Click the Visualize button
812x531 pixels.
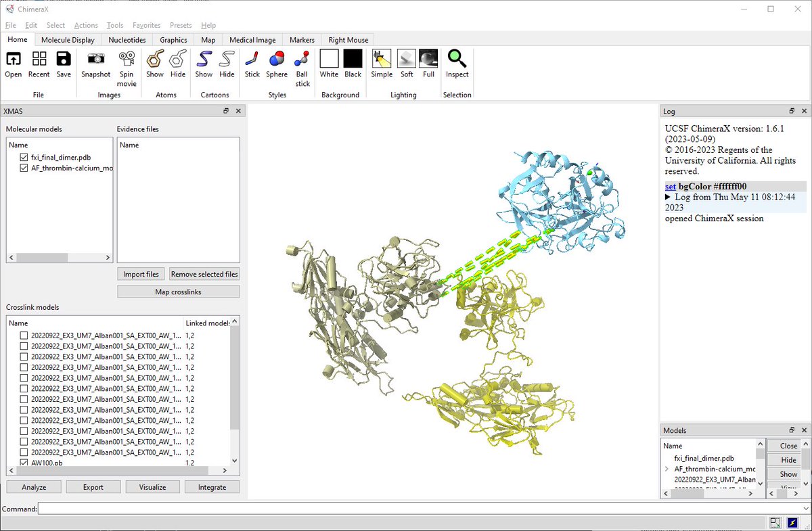pyautogui.click(x=153, y=487)
